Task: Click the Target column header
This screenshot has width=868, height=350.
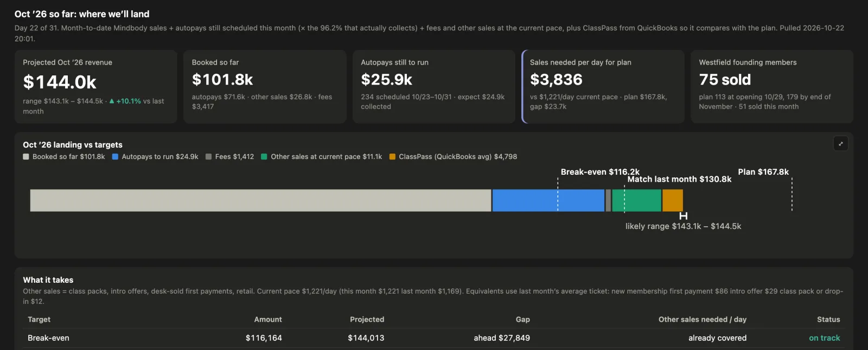Action: click(39, 320)
